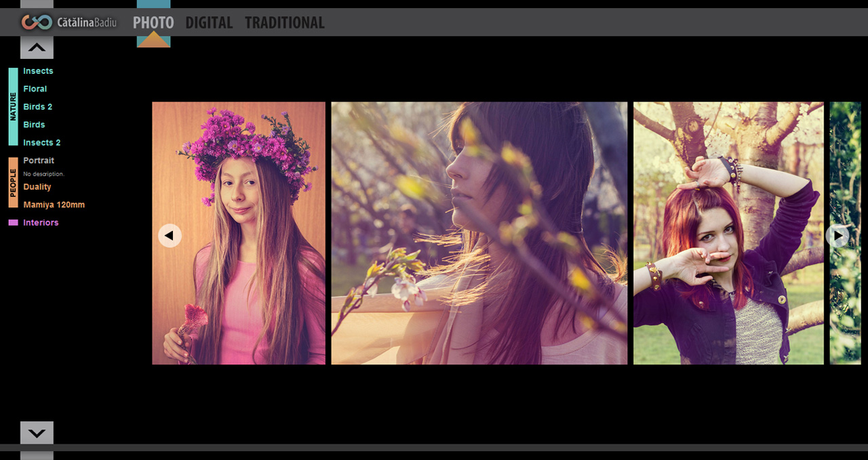
Task: Open the Floral gallery
Action: click(35, 89)
